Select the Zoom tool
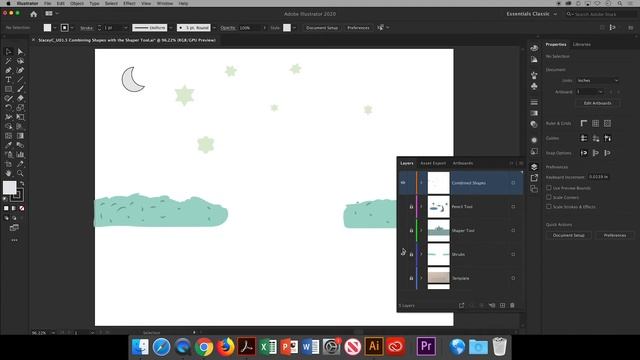 20,173
